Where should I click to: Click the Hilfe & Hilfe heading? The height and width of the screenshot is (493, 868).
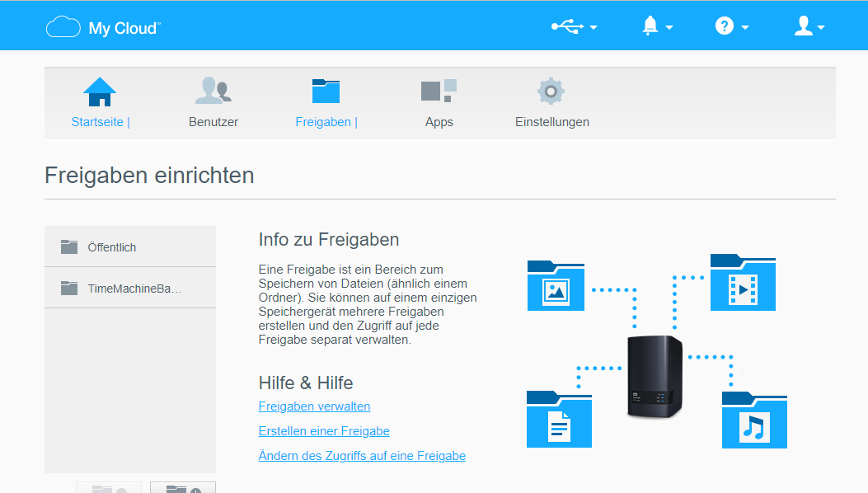[x=306, y=383]
